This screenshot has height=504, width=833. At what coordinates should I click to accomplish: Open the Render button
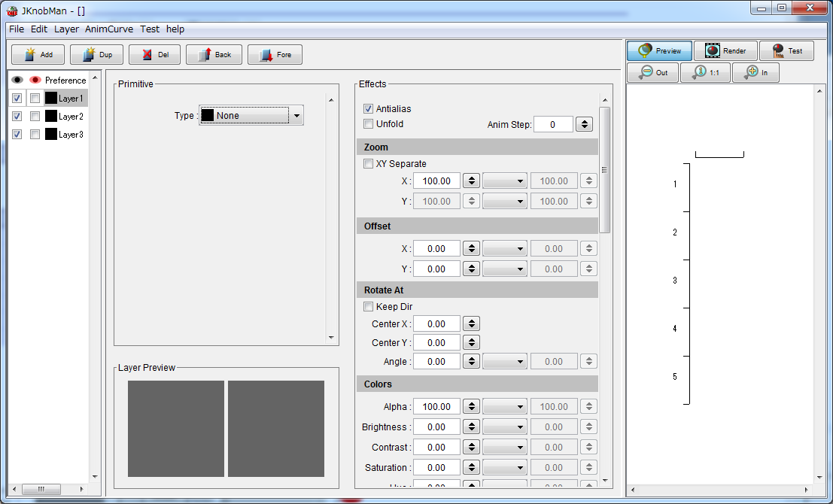tap(725, 51)
